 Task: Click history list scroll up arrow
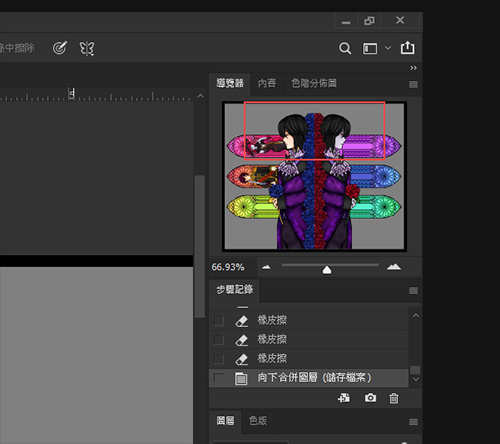coord(415,315)
